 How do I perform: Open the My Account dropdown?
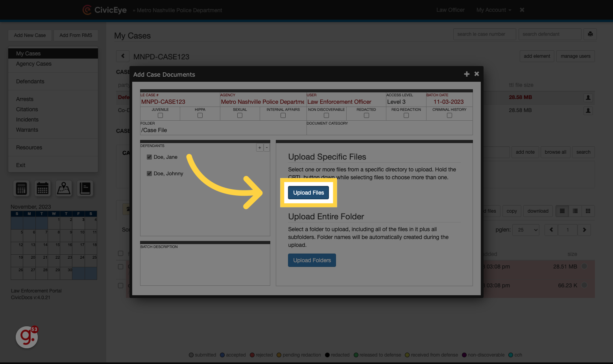point(494,10)
